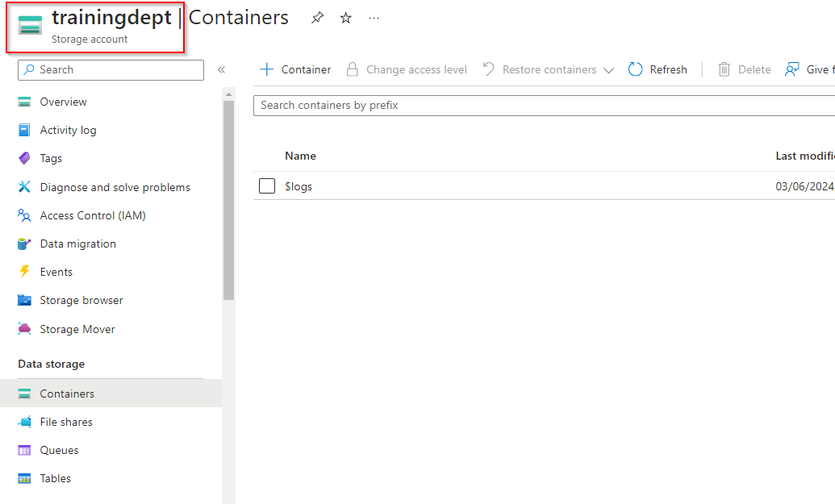The image size is (835, 504).
Task: Open the Storage browser icon in sidebar
Action: point(25,300)
